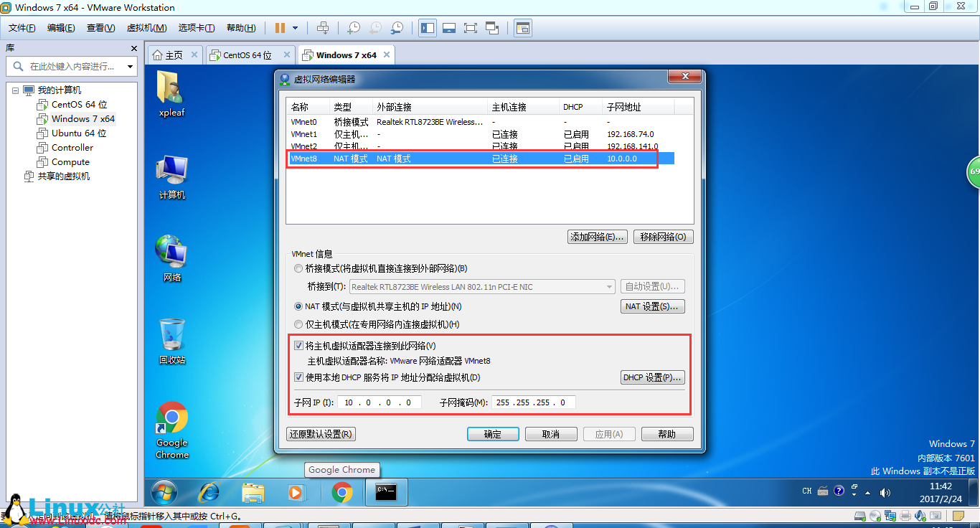
Task: Click the 添加网络(E)... button
Action: [598, 237]
